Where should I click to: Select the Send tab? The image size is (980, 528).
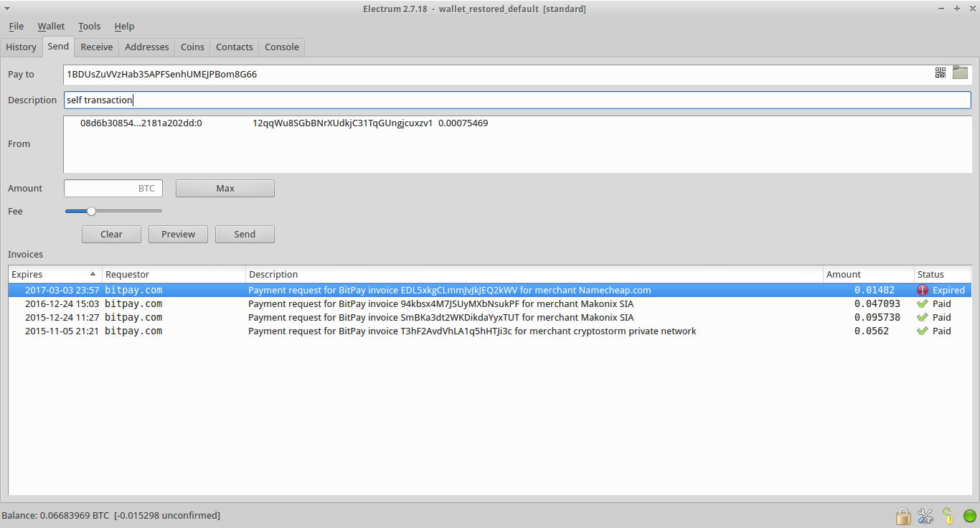(x=58, y=47)
